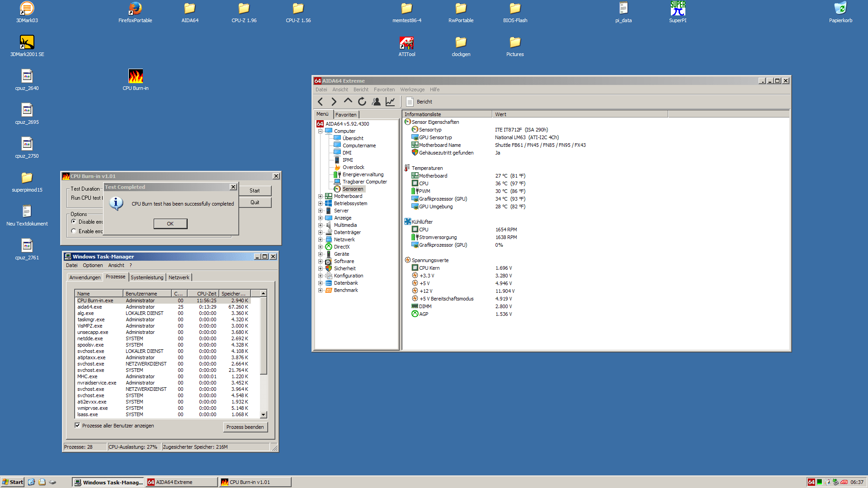Click Prozess beenden button in Task Manager

pos(245,427)
